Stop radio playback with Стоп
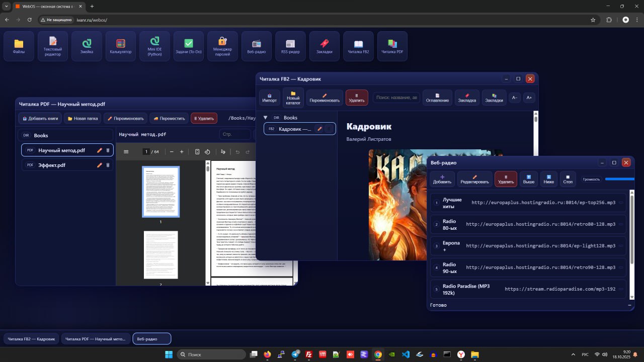This screenshot has width=644, height=362. [568, 179]
